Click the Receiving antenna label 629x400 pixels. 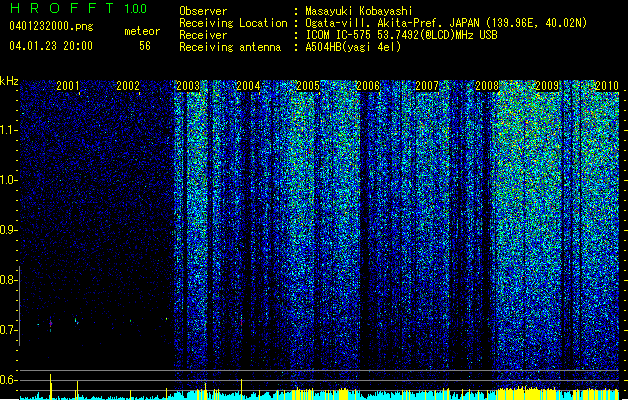point(230,47)
